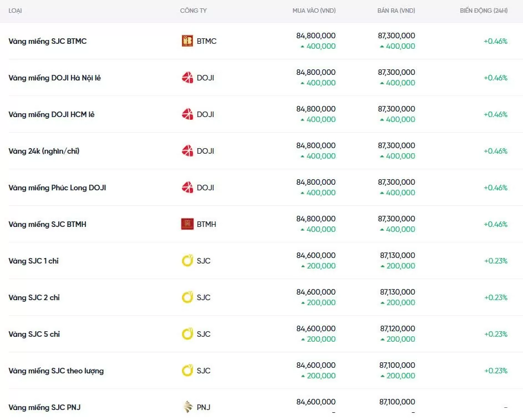This screenshot has height=420, width=523.
Task: Click DOJI logo in Vàng 24k row
Action: point(187,151)
